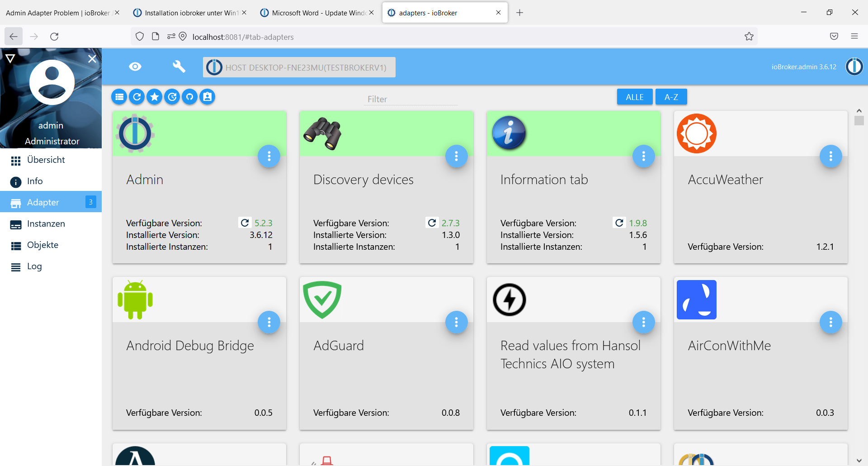The height and width of the screenshot is (466, 868).
Task: Click the binoculars Discovery icon
Action: [x=322, y=133]
